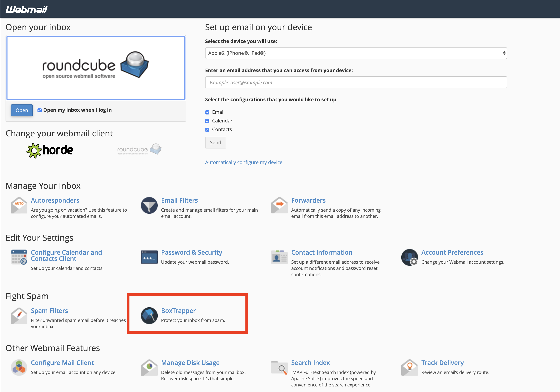The image size is (560, 392).
Task: Open the Spam Filters link
Action: (49, 311)
